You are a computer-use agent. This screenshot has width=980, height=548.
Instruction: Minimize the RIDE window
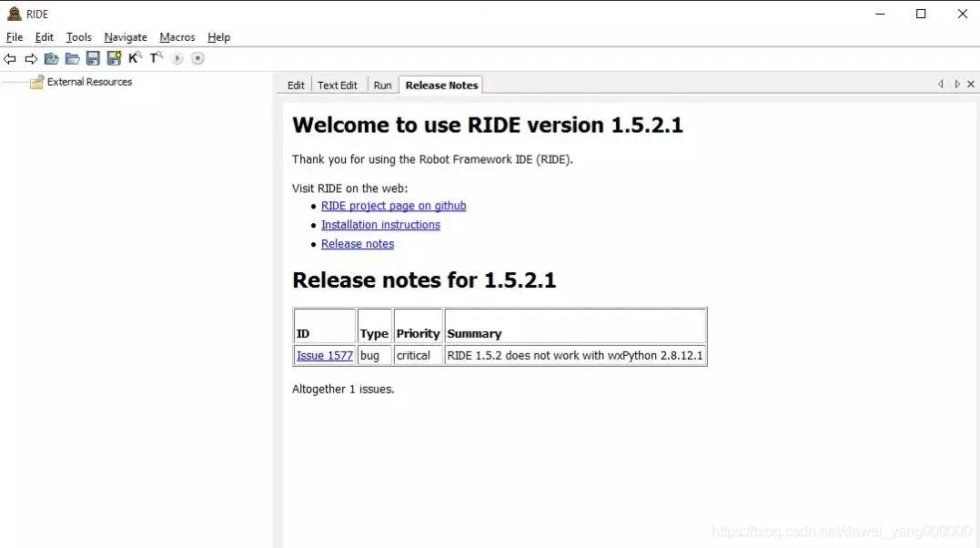coord(880,14)
